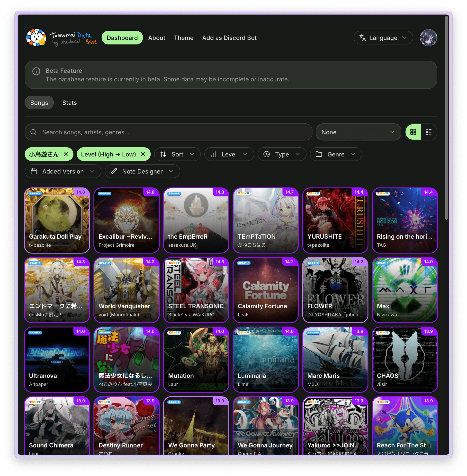The image size is (467, 476).
Task: Open the Language dropdown
Action: [383, 37]
